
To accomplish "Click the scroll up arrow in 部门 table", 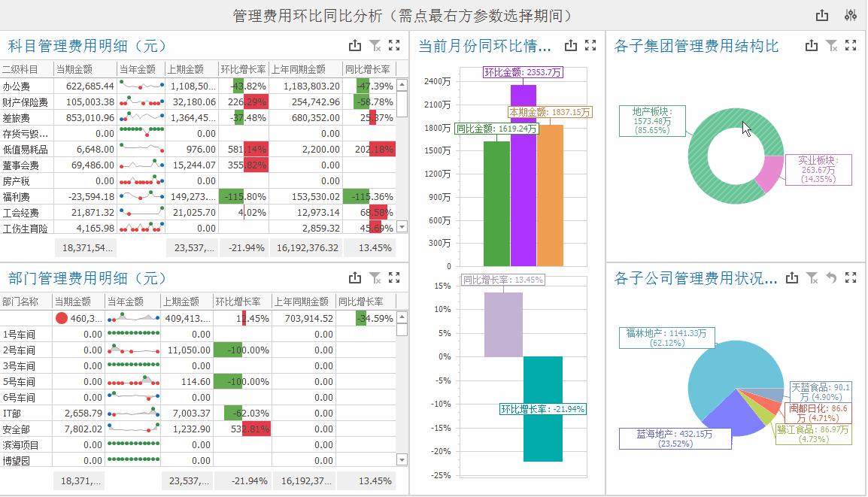I will (x=402, y=317).
